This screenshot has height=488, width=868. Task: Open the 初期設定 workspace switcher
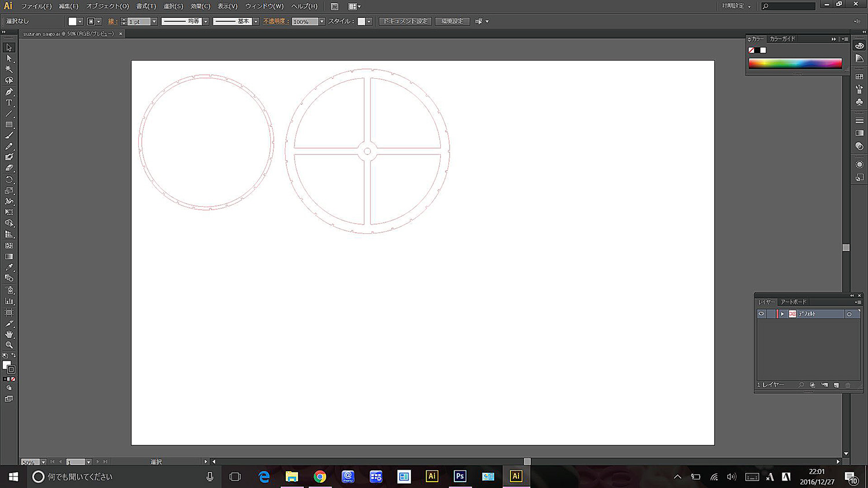(x=736, y=6)
